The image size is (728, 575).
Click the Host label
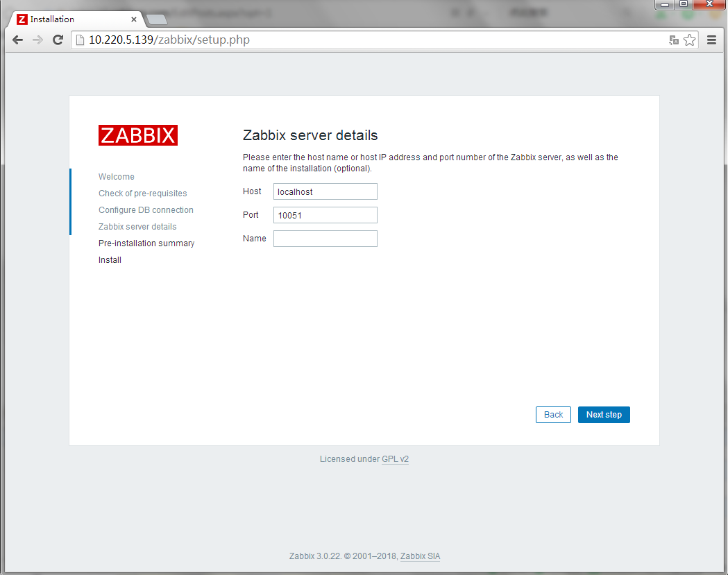tap(252, 191)
